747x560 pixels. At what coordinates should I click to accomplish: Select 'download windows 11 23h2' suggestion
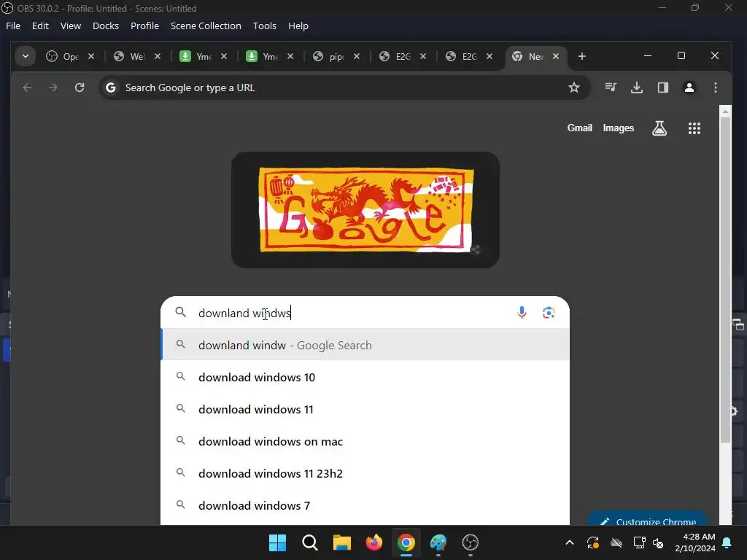365,473
